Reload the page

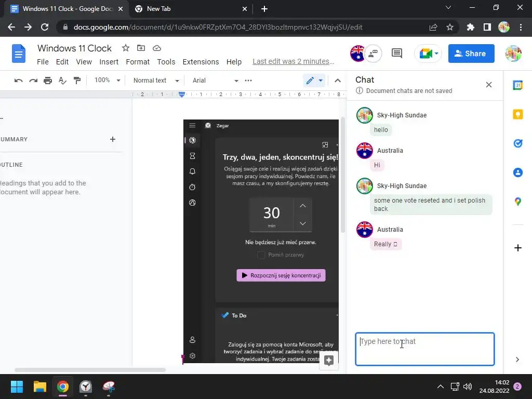tap(45, 27)
